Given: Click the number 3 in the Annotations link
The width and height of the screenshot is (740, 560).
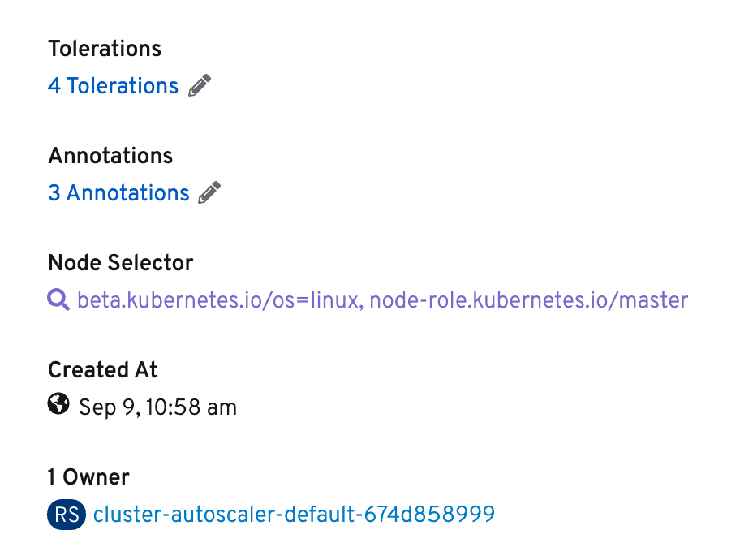Looking at the screenshot, I should point(54,193).
